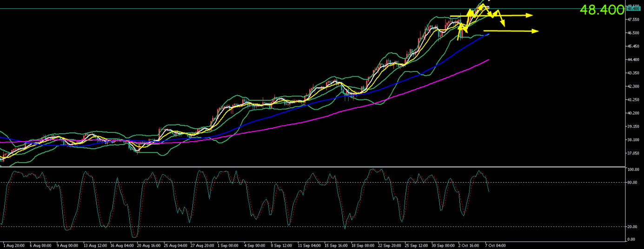Click the 46.500 price axis label
Screen dimensions: 644x249
tap(633, 33)
